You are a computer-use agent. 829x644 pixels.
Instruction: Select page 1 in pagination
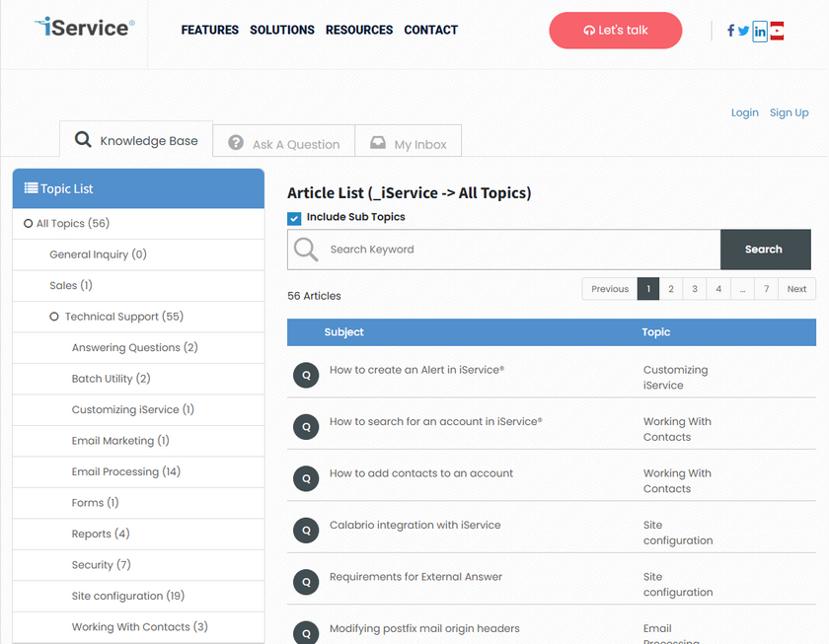(648, 289)
